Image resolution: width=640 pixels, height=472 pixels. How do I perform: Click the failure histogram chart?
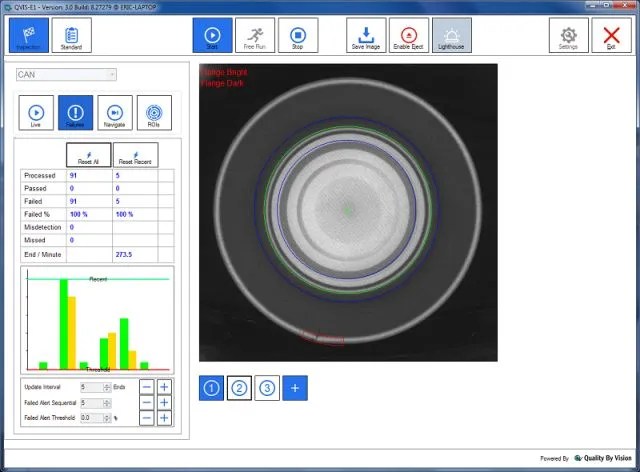(97, 320)
